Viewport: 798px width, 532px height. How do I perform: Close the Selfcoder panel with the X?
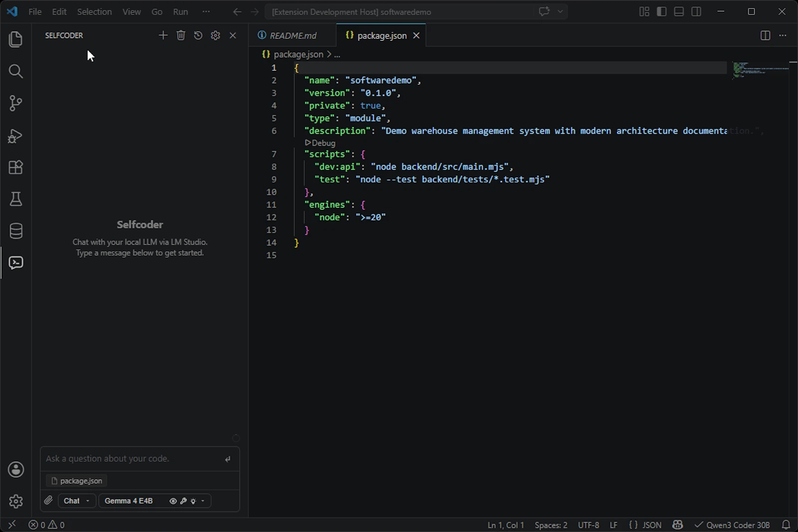pos(233,35)
